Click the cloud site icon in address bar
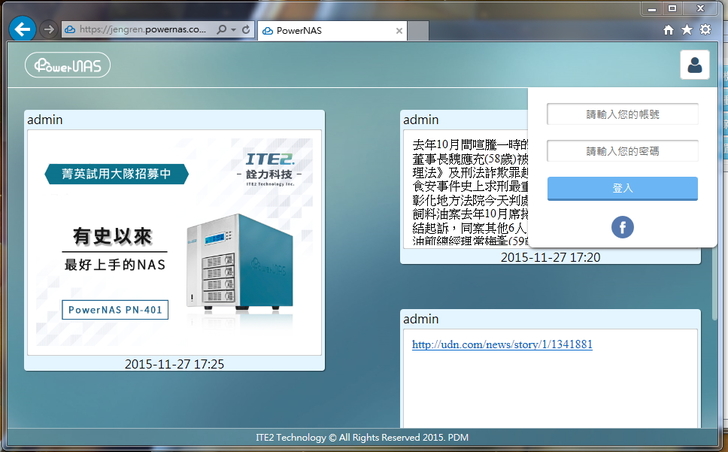728x452 pixels. click(x=70, y=30)
